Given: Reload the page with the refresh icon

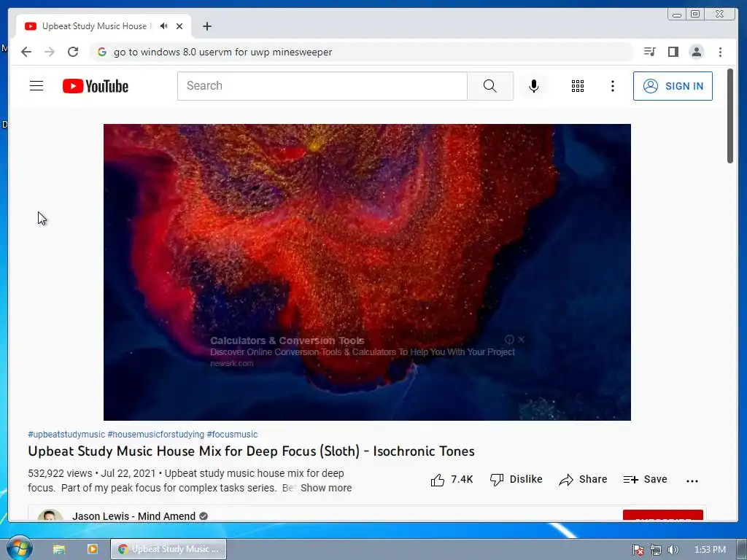Looking at the screenshot, I should (x=73, y=52).
